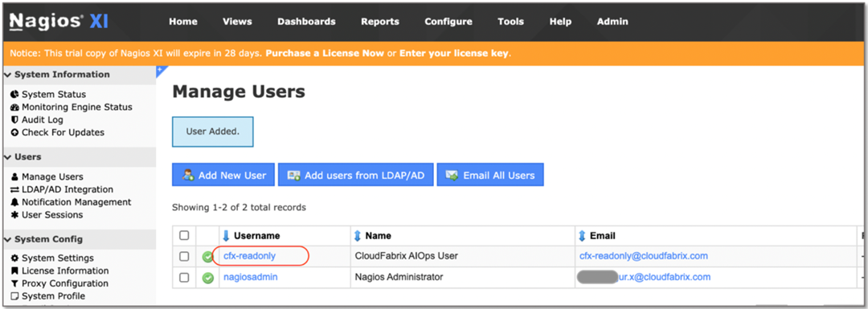
Task: Click the Audit Log shield icon
Action: point(15,120)
